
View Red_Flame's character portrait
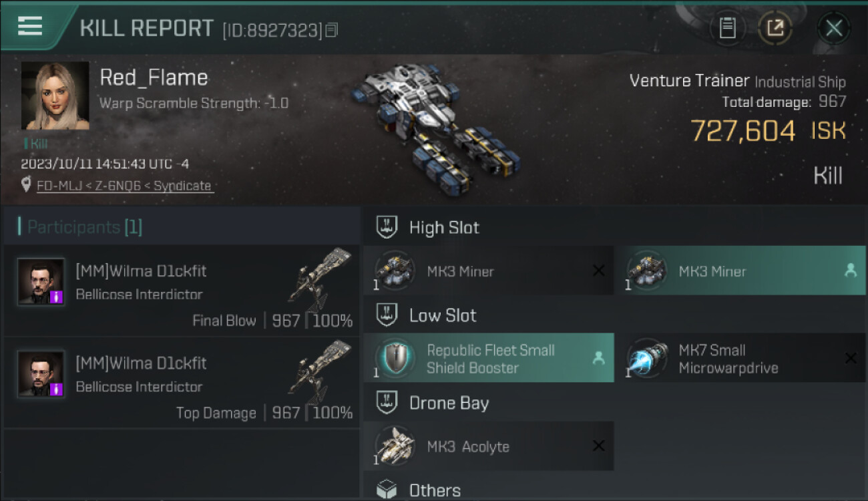[55, 96]
